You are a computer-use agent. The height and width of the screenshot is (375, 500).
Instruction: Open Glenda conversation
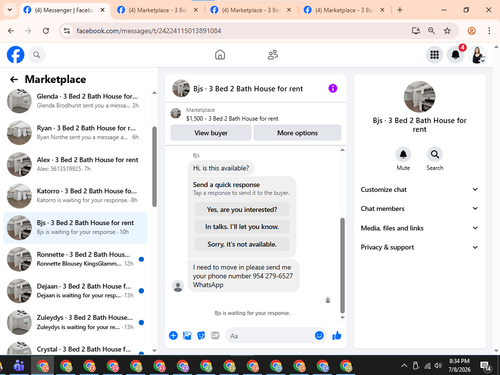click(75, 101)
